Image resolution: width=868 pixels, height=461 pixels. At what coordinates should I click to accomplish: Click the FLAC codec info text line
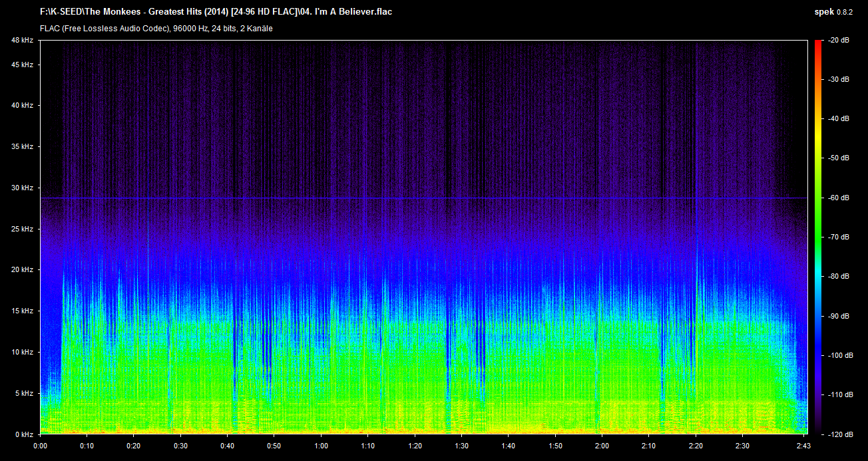coord(156,29)
